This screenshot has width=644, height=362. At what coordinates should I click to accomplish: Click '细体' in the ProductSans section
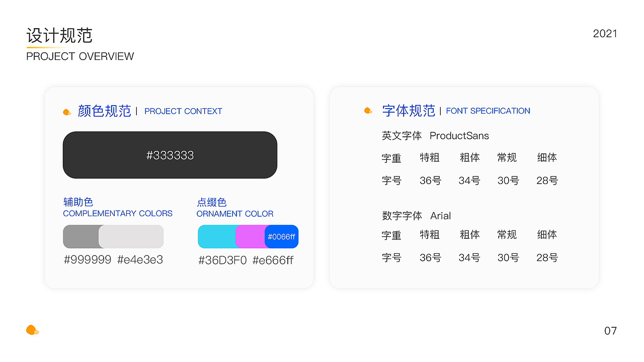click(547, 158)
